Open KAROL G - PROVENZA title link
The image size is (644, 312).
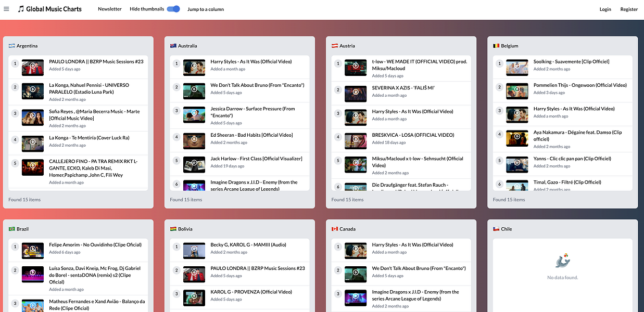pyautogui.click(x=251, y=292)
